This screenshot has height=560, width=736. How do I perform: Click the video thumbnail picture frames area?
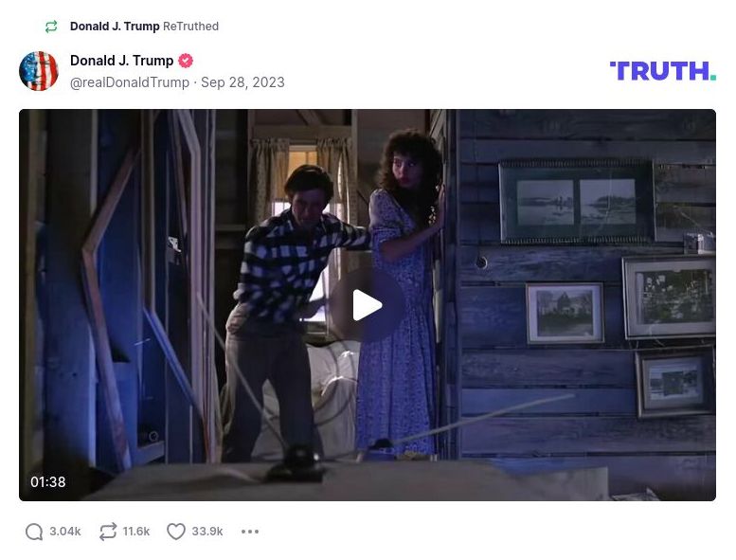point(607,287)
